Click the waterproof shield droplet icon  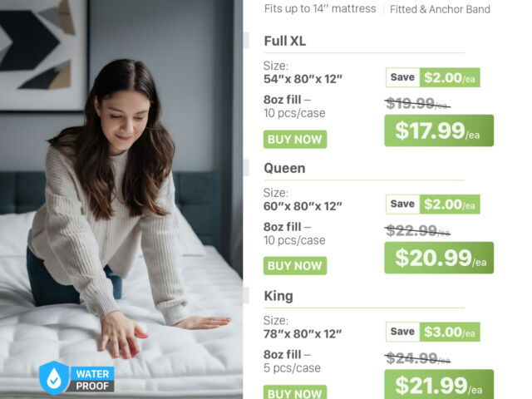(x=54, y=377)
